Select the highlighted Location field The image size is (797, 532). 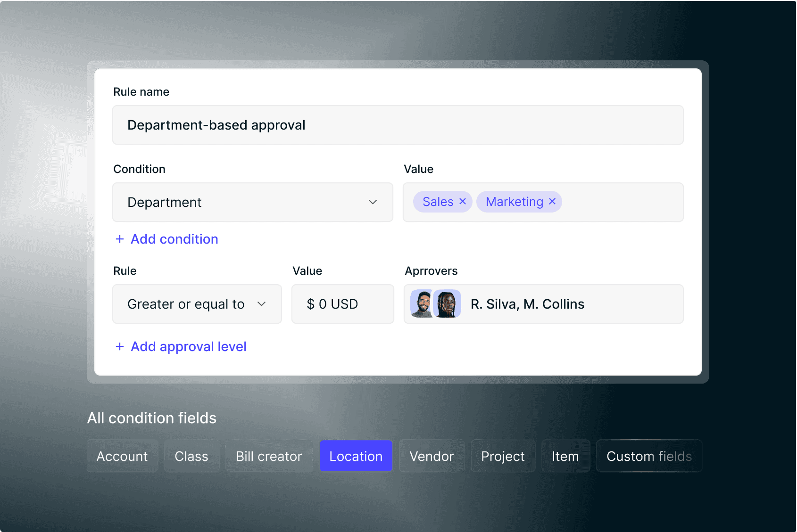coord(356,456)
